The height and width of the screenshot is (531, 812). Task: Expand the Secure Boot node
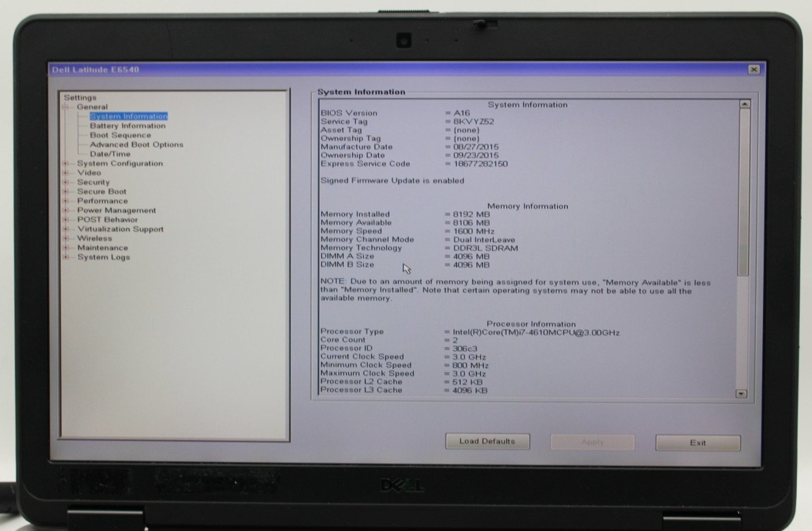point(65,191)
